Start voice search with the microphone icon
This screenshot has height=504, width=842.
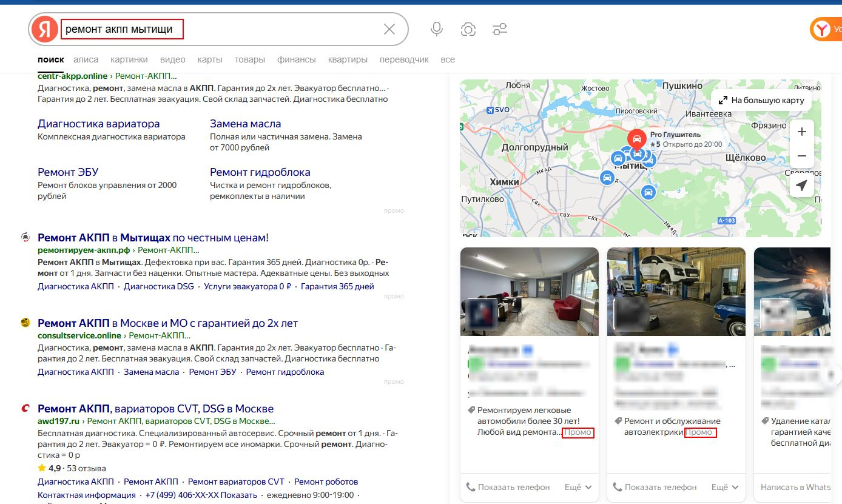[436, 29]
